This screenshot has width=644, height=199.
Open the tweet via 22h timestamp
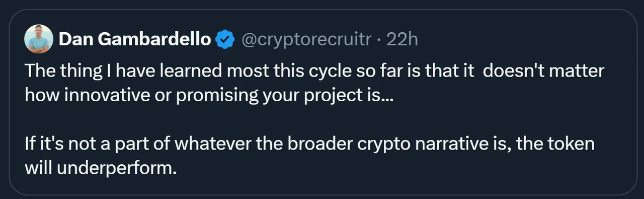(402, 39)
